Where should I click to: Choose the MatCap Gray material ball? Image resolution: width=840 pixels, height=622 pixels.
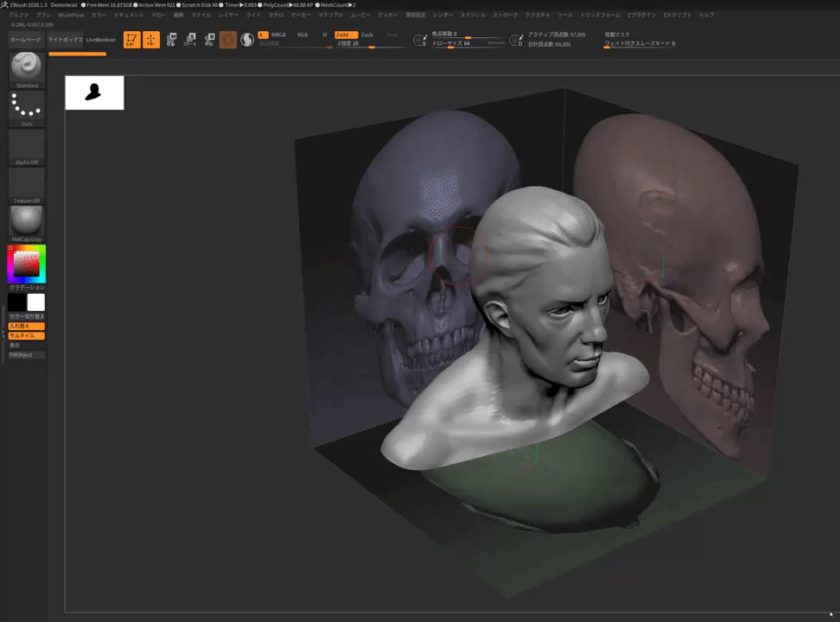click(x=27, y=221)
